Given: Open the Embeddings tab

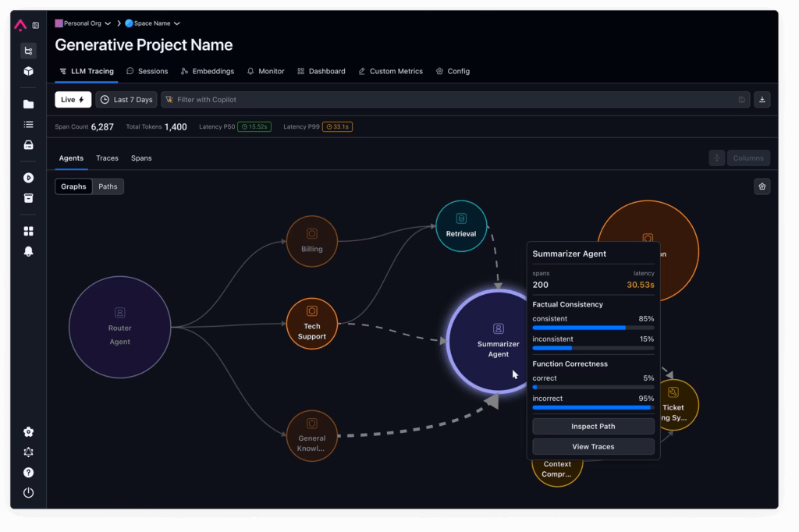Looking at the screenshot, I should pos(208,71).
